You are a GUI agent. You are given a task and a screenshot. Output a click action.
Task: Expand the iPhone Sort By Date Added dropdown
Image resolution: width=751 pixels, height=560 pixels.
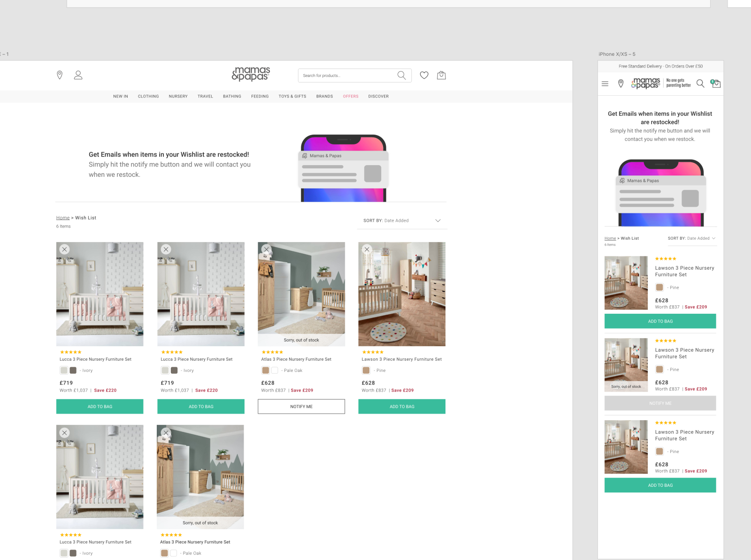tap(692, 238)
